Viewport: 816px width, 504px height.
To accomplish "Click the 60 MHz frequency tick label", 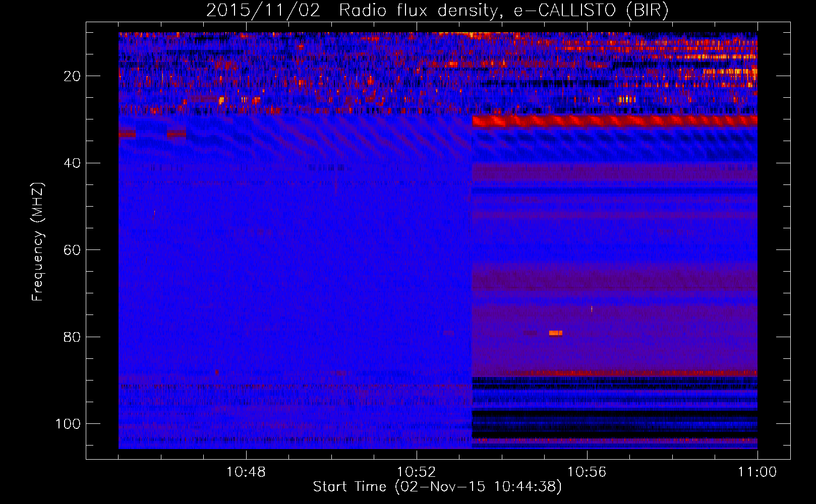I will 73,250.
